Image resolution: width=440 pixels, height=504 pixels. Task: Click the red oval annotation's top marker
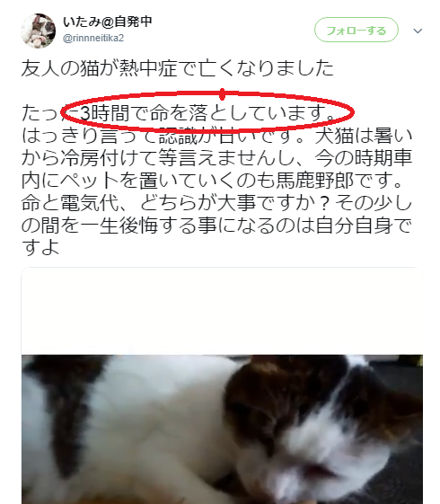point(222,94)
